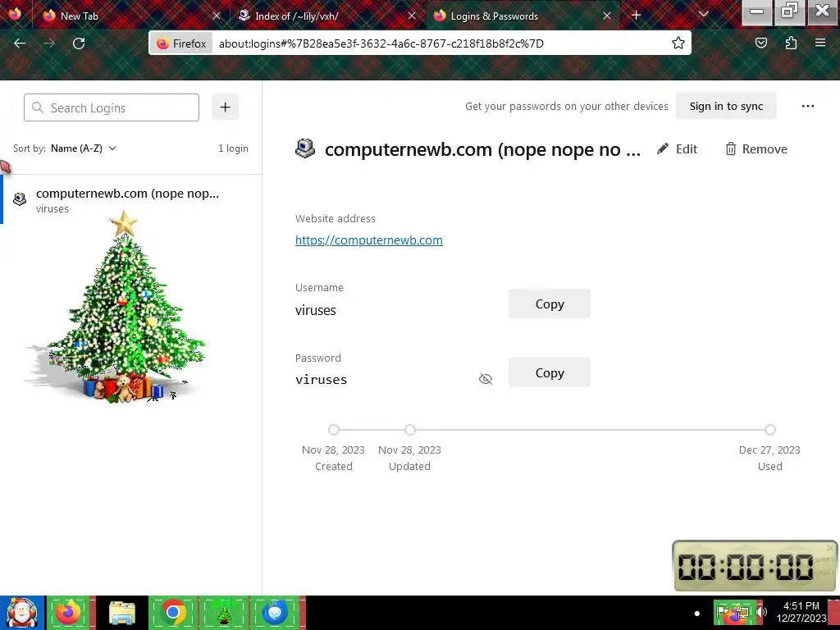Viewport: 840px width, 630px height.
Task: Toggle password visibility with the eye icon
Action: 486,379
